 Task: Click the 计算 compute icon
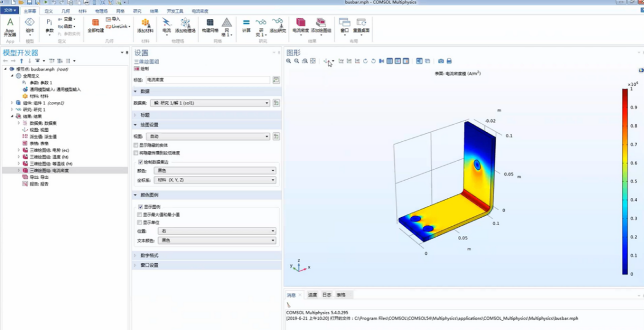click(x=246, y=25)
